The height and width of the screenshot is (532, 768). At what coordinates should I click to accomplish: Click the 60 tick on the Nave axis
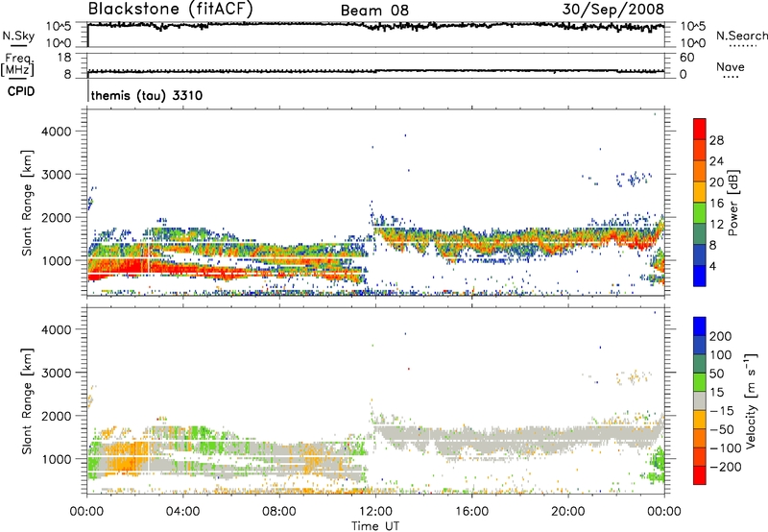[686, 58]
